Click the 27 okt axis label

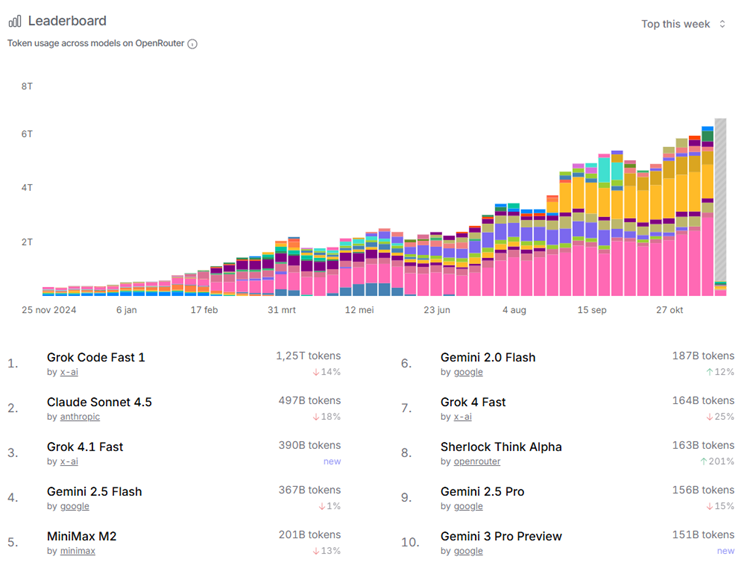coord(669,310)
